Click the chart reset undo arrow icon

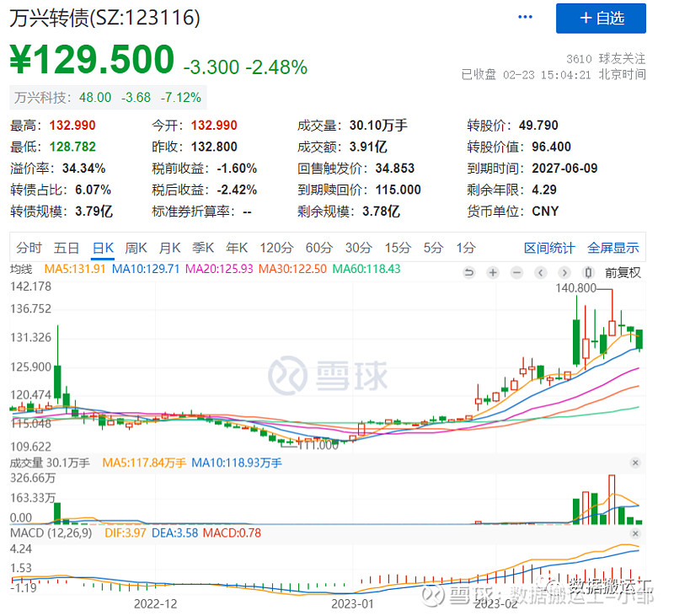pos(469,272)
